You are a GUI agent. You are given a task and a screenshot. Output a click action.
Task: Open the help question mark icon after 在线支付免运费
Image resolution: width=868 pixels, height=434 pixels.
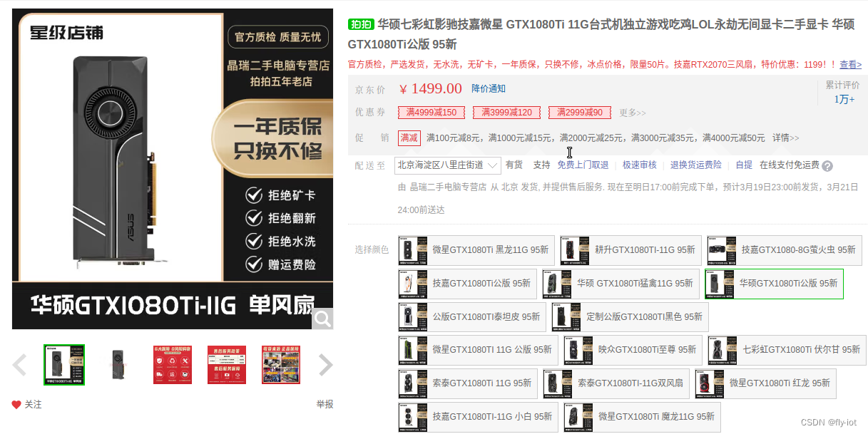tap(827, 166)
